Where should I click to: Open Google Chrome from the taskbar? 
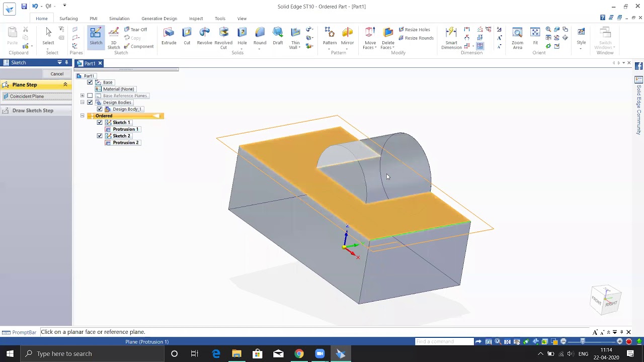[x=299, y=353]
